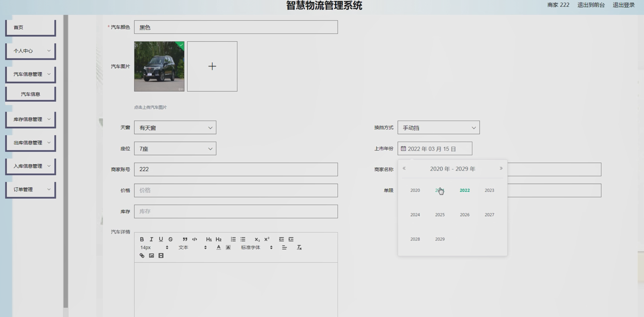Open the text color picker

[219, 248]
